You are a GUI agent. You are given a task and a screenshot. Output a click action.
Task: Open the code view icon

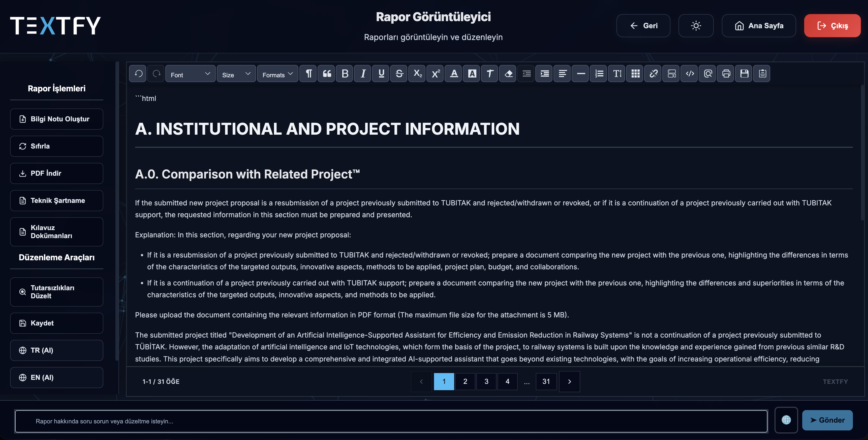tap(689, 74)
